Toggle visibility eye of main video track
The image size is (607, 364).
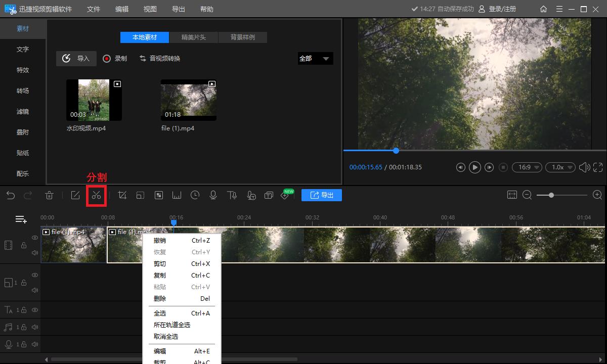(35, 238)
